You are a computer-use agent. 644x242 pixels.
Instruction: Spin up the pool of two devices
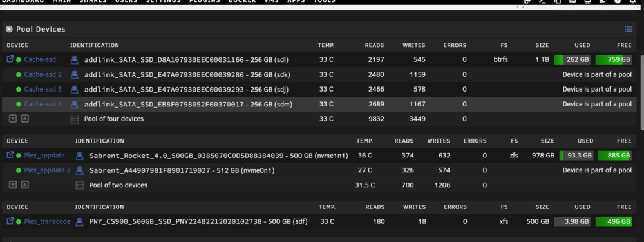(x=24, y=185)
